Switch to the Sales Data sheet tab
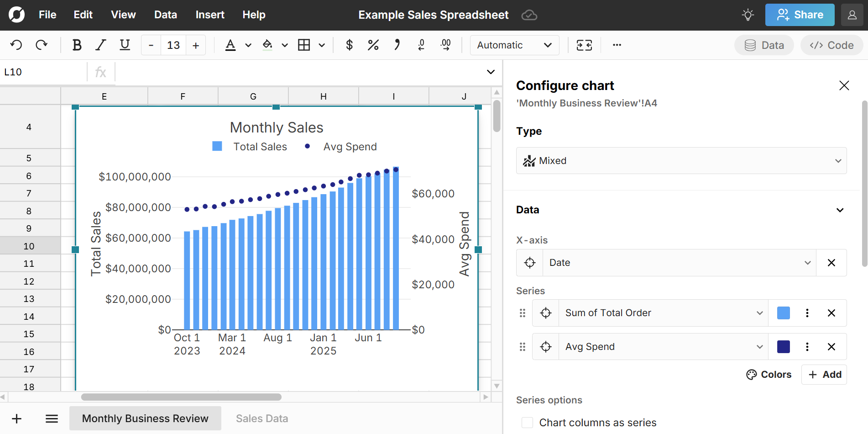This screenshot has height=434, width=868. [x=261, y=418]
